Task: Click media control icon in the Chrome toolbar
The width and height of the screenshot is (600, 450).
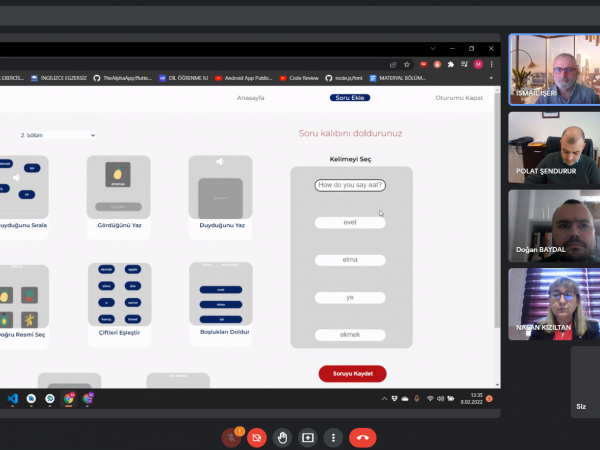Action: pos(464,64)
